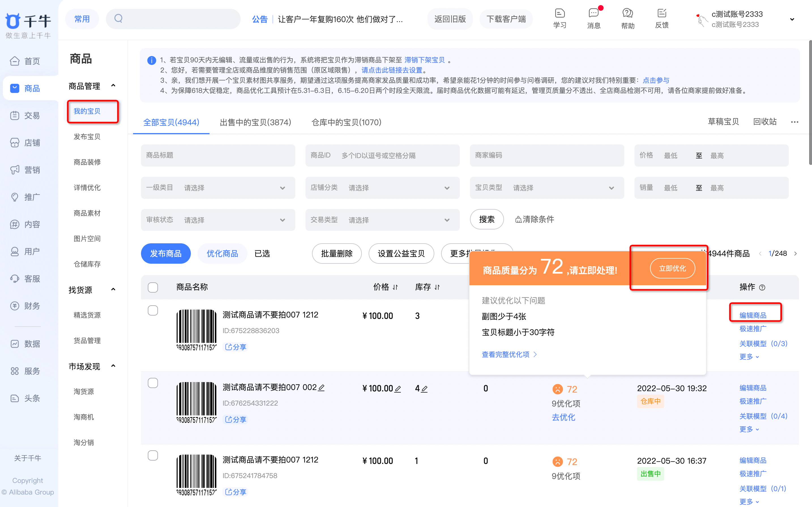Switch to 出售中的宝贝(3874) tab
This screenshot has height=507, width=812.
coord(255,122)
